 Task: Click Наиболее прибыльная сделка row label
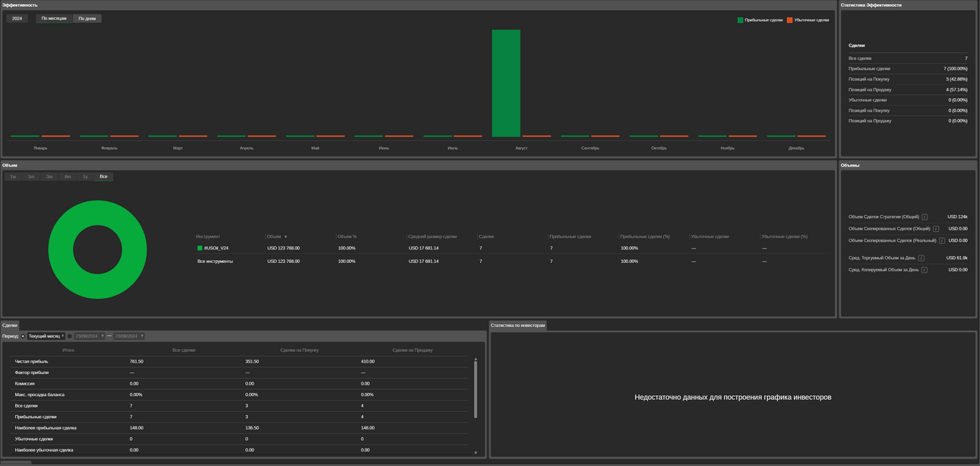[x=46, y=428]
